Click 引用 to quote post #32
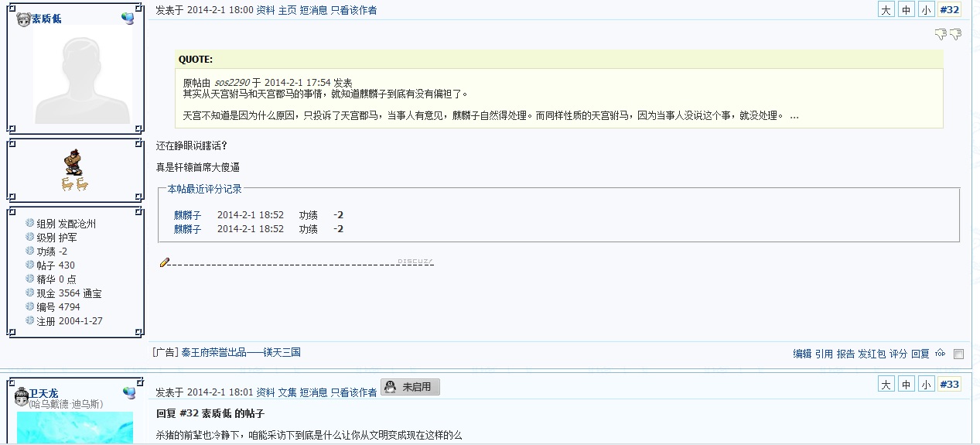Viewport: 980px width, 445px height. coord(824,354)
